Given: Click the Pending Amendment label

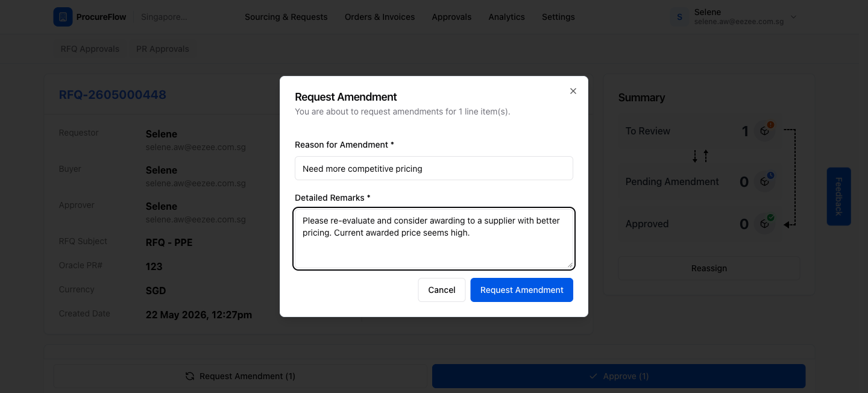Looking at the screenshot, I should point(672,181).
